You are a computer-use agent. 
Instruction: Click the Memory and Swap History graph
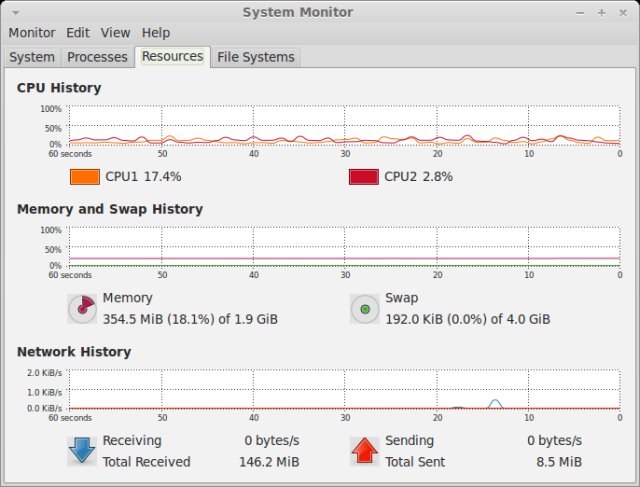click(x=344, y=247)
